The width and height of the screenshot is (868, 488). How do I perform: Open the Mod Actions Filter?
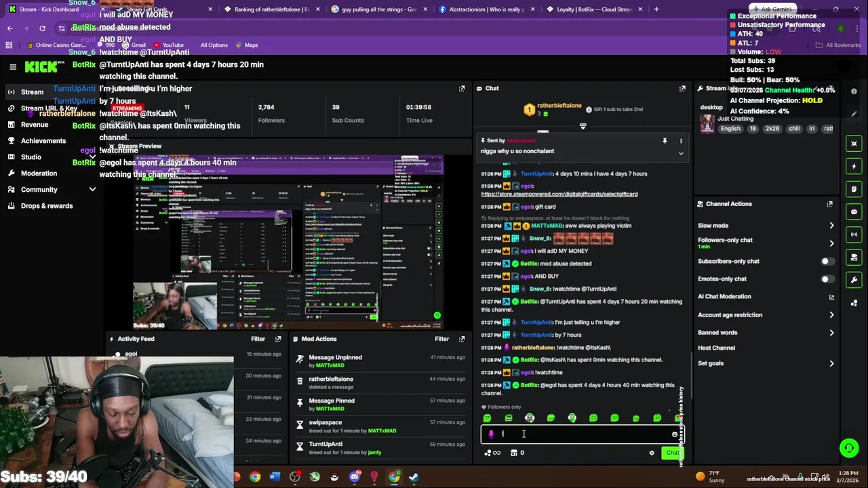click(441, 339)
